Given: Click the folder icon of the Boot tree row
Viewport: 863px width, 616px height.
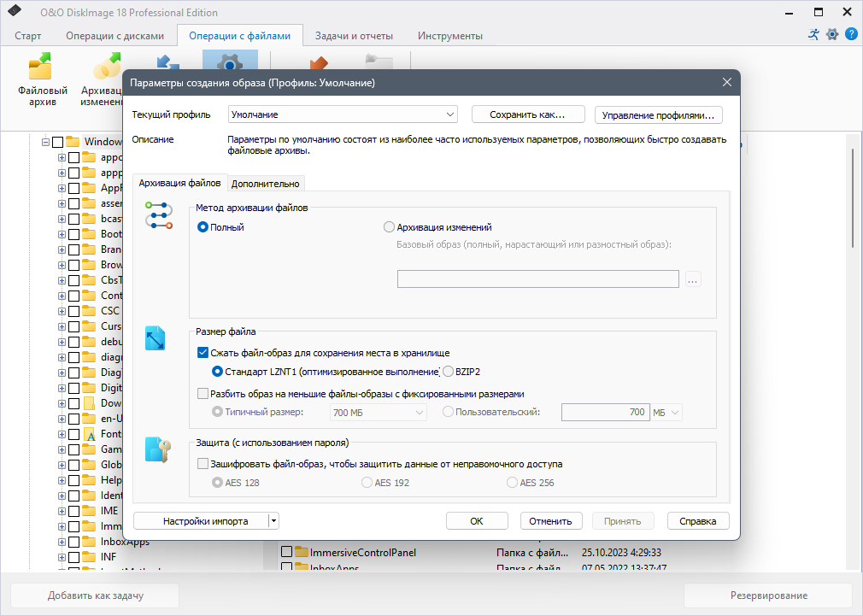Looking at the screenshot, I should point(89,234).
